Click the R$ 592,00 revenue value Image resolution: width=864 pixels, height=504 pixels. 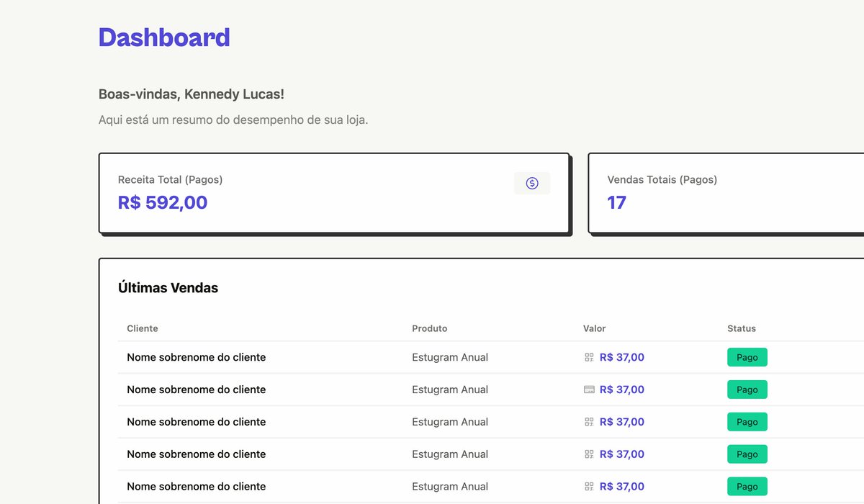[x=163, y=202]
